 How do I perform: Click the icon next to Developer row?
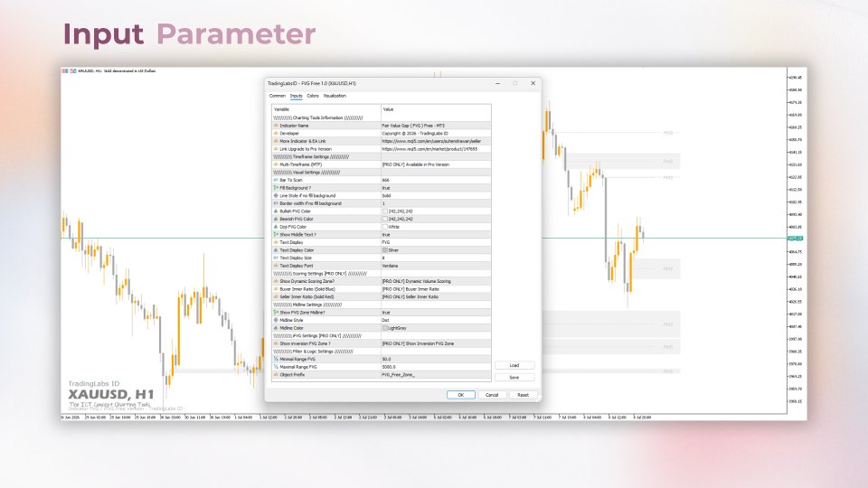[276, 134]
